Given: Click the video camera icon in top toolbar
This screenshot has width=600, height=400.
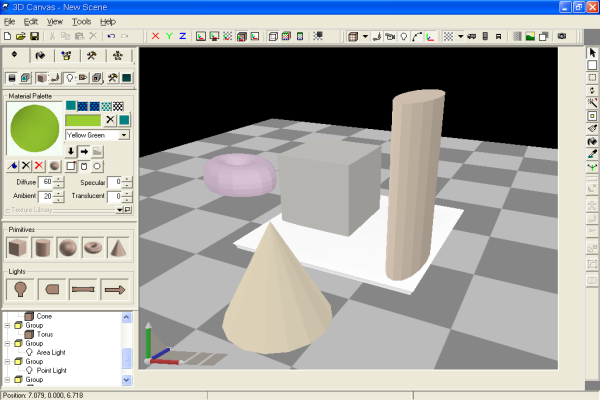Looking at the screenshot, I should pyautogui.click(x=390, y=36).
